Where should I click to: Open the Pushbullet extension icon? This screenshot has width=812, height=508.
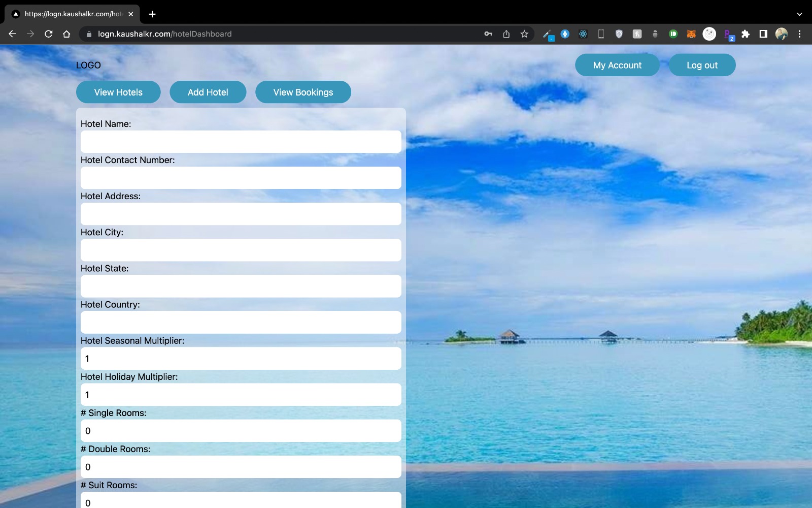point(673,34)
